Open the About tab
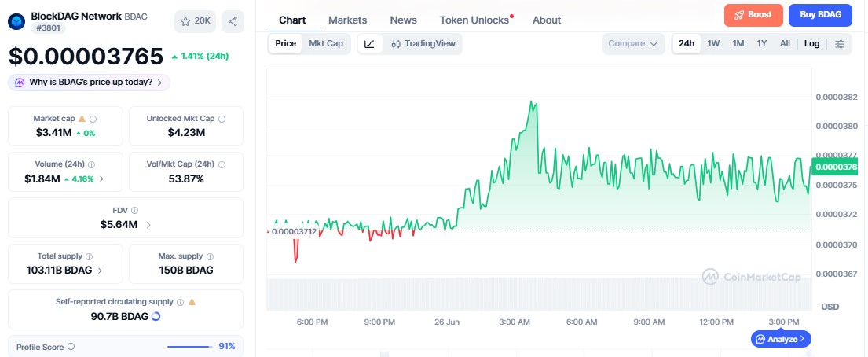 tap(547, 20)
